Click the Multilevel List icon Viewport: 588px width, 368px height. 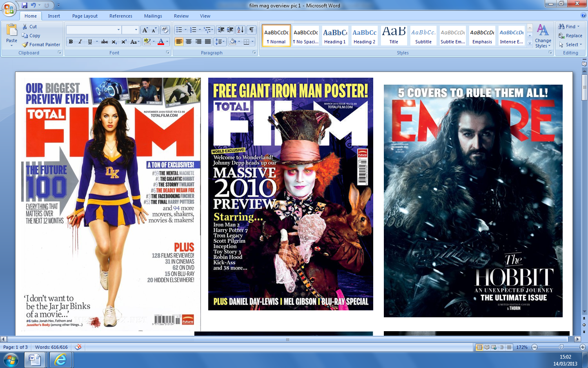(x=207, y=30)
